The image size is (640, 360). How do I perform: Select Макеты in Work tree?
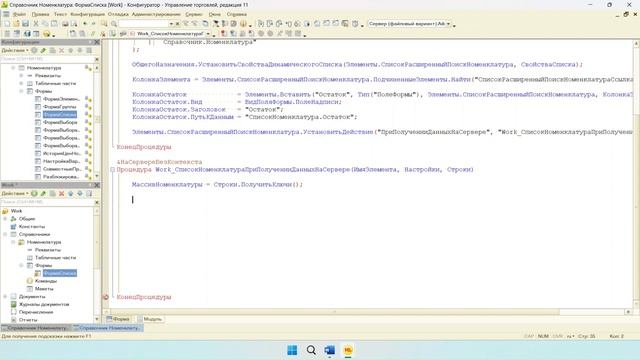click(x=44, y=289)
